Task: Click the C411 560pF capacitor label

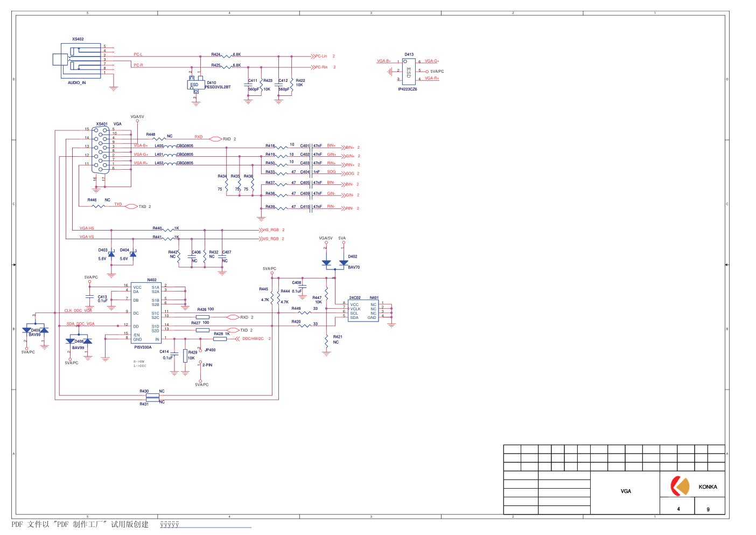Action: 253,81
